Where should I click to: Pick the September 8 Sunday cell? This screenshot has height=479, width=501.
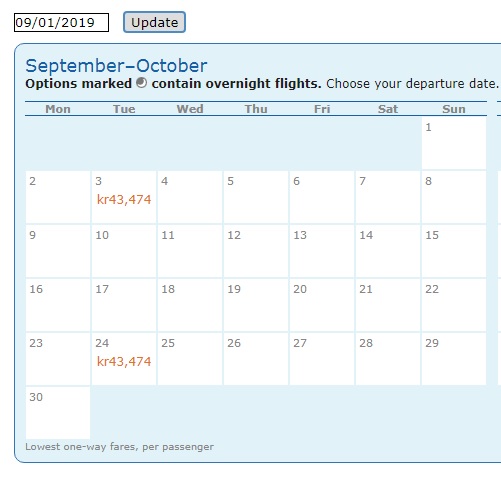click(454, 197)
